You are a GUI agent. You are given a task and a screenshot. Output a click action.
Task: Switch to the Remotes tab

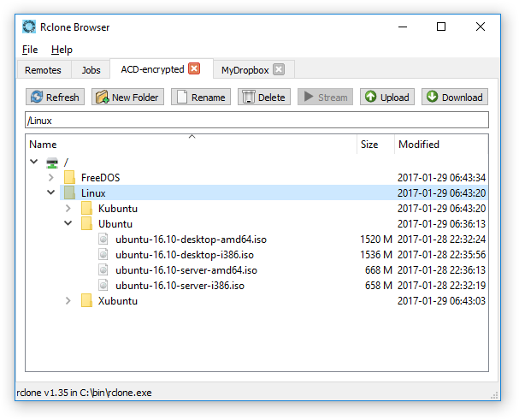[43, 70]
